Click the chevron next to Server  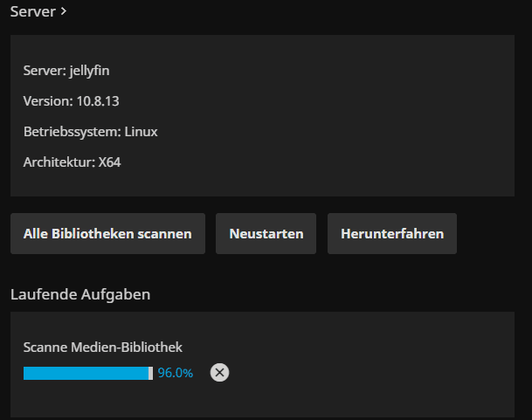tap(64, 11)
